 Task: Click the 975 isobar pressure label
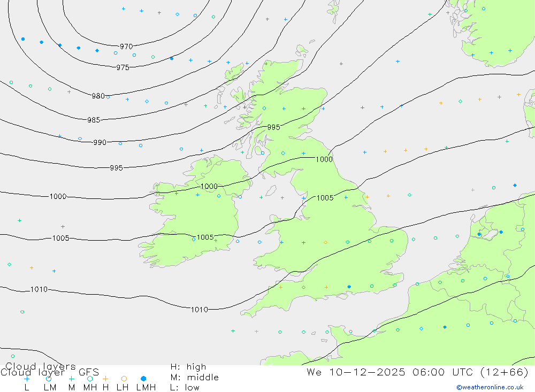point(123,67)
